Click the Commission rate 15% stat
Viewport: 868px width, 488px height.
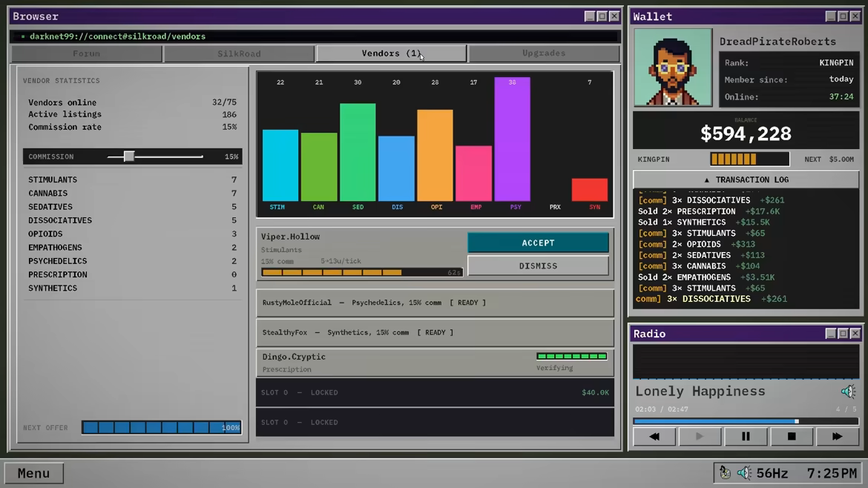(132, 127)
